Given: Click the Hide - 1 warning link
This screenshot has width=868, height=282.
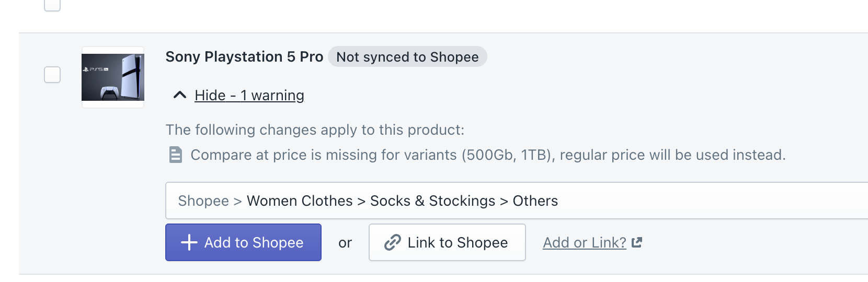Looking at the screenshot, I should pyautogui.click(x=249, y=96).
